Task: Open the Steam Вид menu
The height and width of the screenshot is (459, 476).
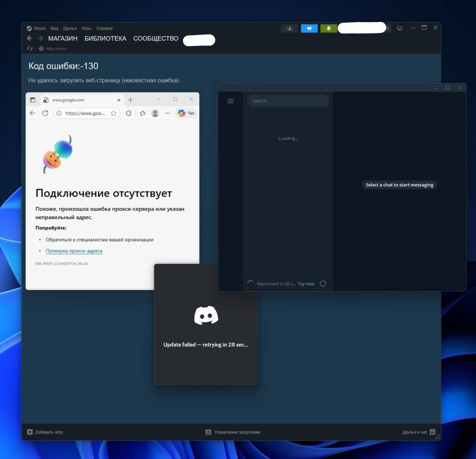Action: tap(54, 28)
